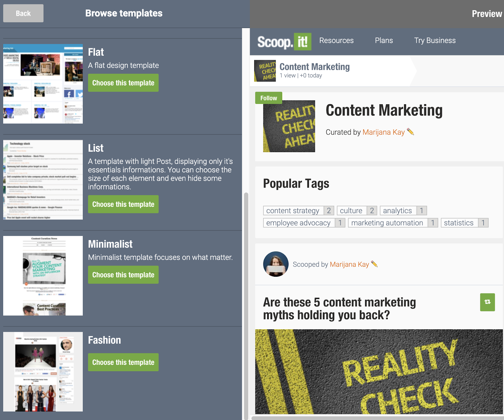Open the Try Business menu item
The height and width of the screenshot is (420, 504).
[x=435, y=41]
